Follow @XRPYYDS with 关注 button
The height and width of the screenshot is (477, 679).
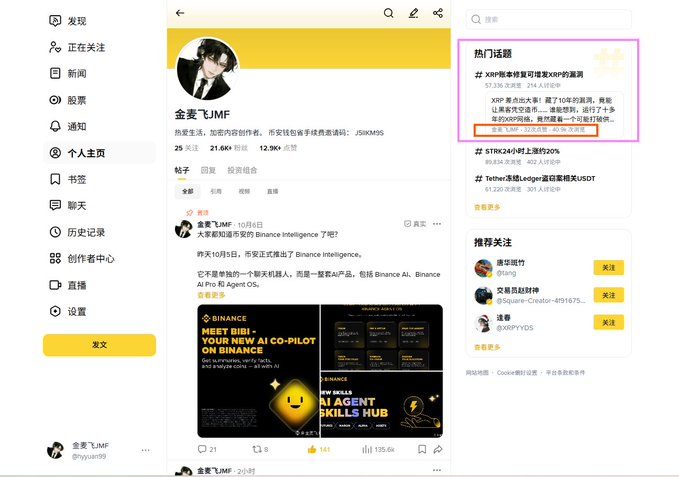click(608, 322)
